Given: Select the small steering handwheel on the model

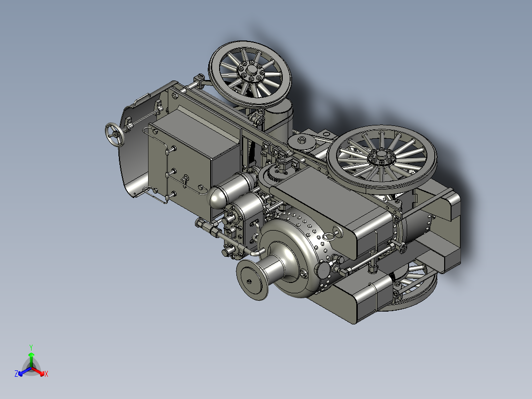Looking at the screenshot, I should point(115,135).
